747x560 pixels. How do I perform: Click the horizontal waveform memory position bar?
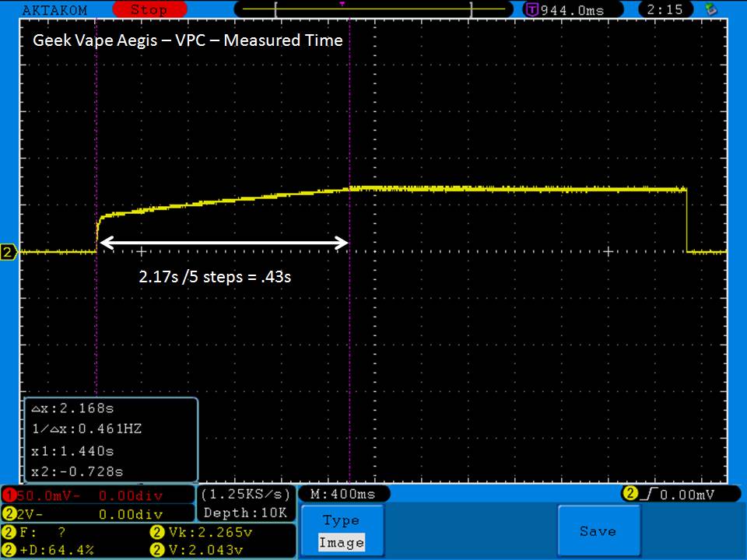pyautogui.click(x=373, y=9)
